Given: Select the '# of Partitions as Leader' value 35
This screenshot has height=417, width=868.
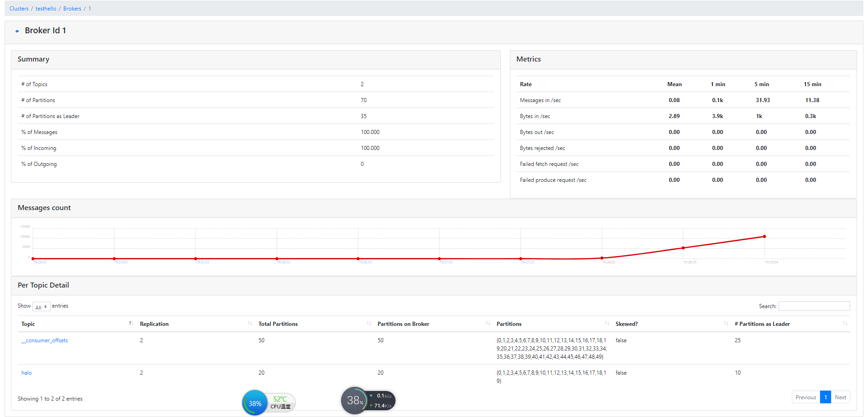Looking at the screenshot, I should coord(364,116).
